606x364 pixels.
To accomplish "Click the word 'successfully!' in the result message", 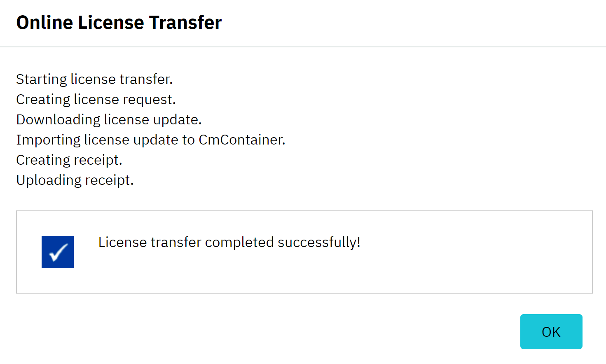I will [x=319, y=242].
